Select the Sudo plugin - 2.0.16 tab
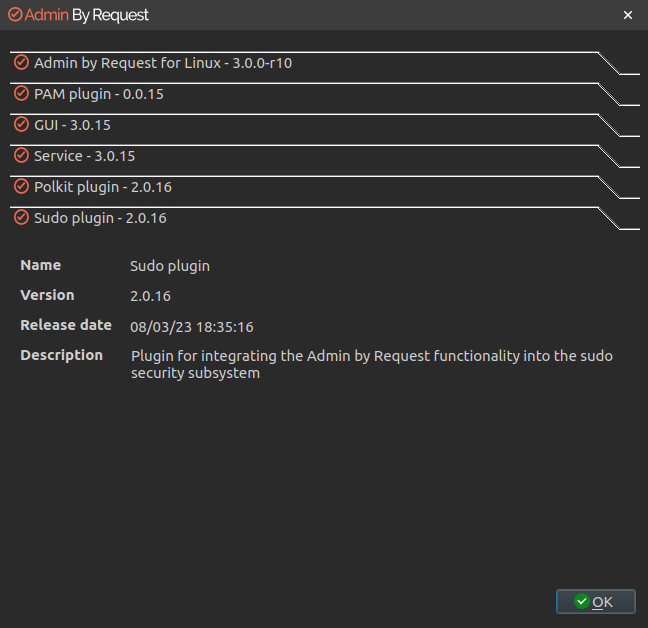The height and width of the screenshot is (628, 648). tap(324, 218)
